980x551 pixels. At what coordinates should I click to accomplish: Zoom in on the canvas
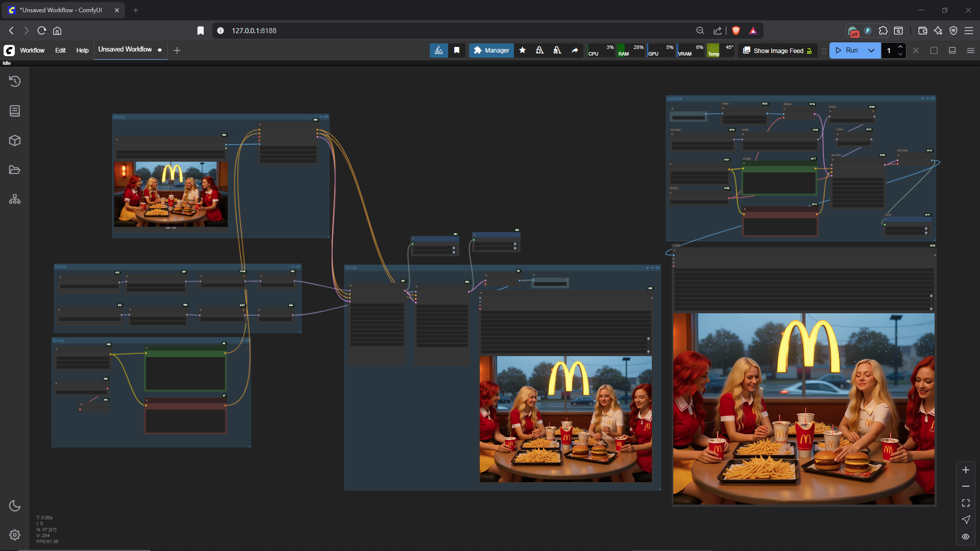pos(966,470)
